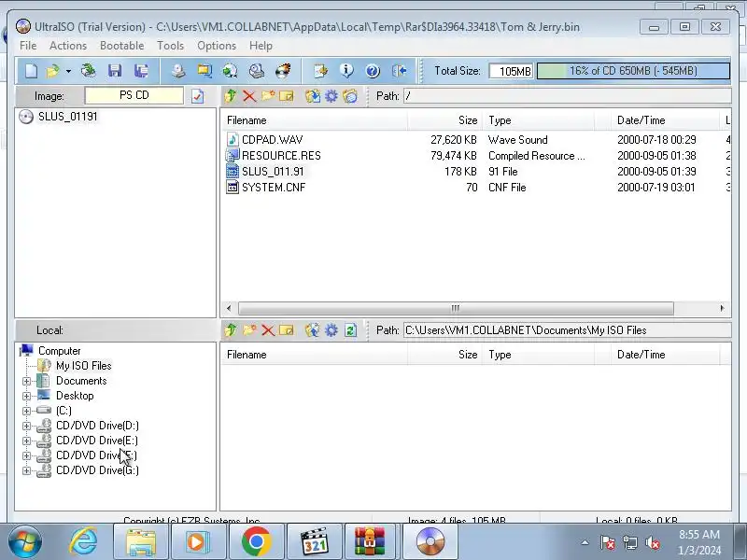Click the Save floppy disk icon
The image size is (747, 560).
tap(115, 71)
